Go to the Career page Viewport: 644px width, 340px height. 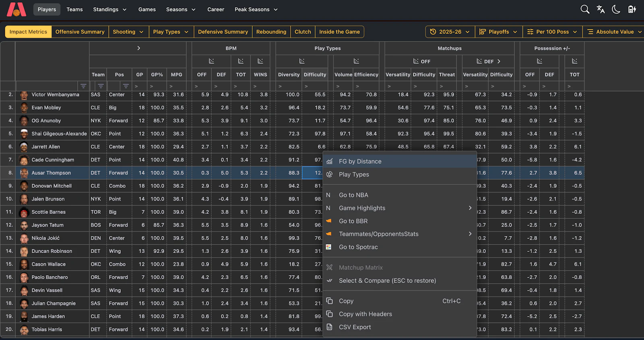coord(216,9)
